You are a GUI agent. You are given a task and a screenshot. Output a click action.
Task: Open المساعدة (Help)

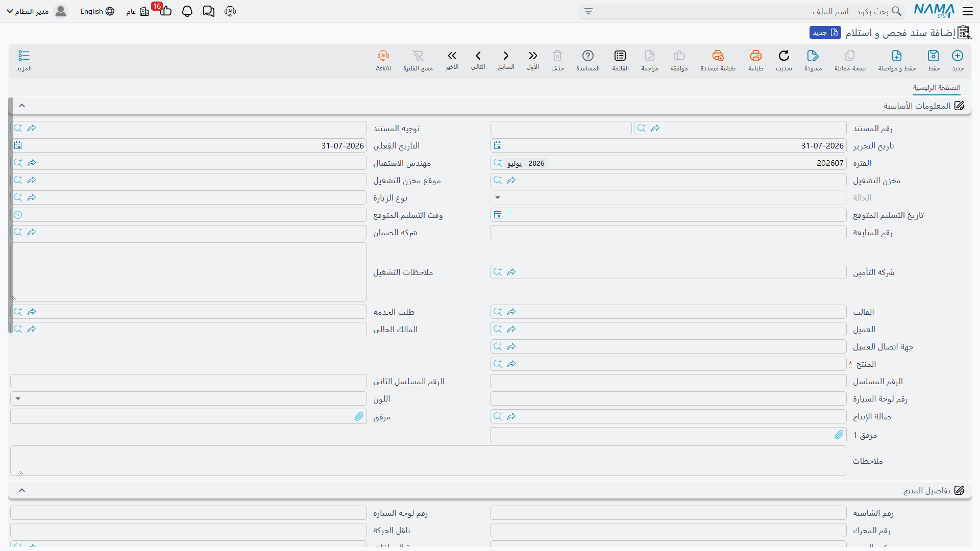pyautogui.click(x=588, y=56)
